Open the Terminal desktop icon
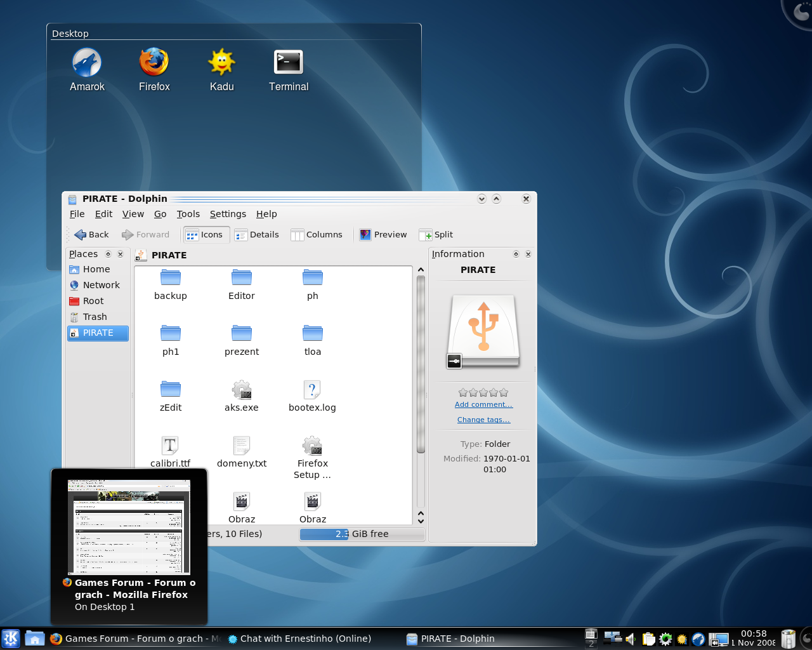Screen dimensions: 812x650 coord(289,70)
